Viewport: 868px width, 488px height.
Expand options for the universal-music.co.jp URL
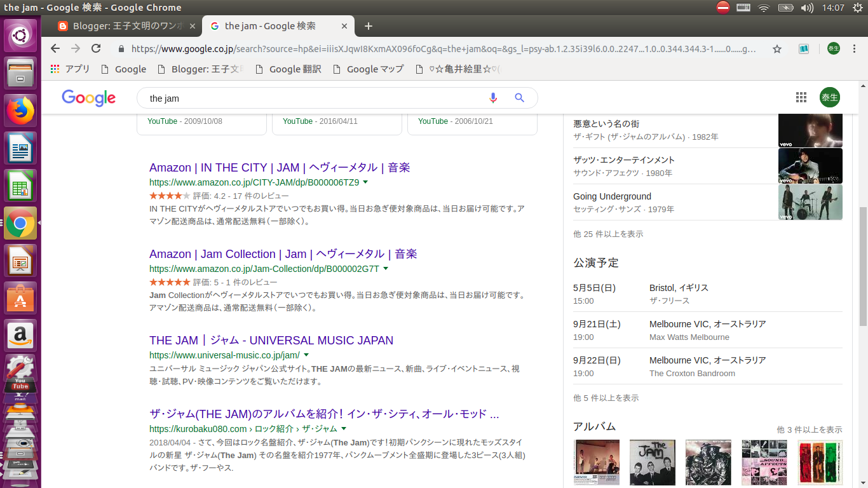(306, 355)
